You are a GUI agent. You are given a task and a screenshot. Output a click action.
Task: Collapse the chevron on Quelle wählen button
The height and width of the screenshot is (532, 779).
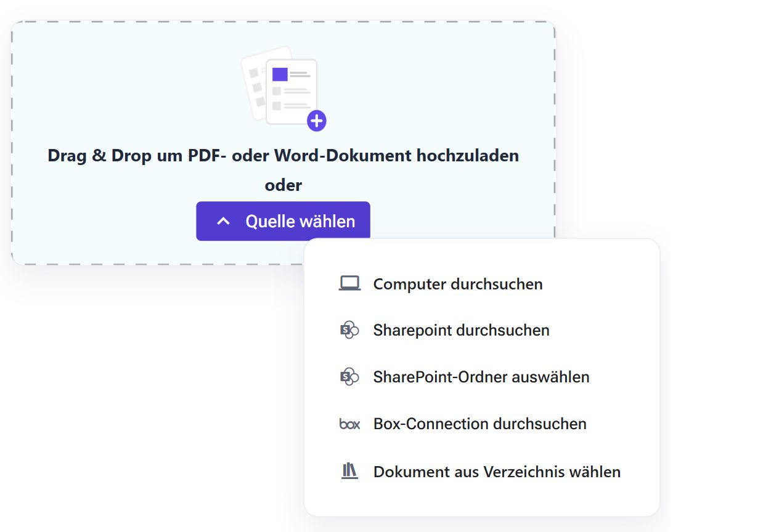pyautogui.click(x=224, y=221)
